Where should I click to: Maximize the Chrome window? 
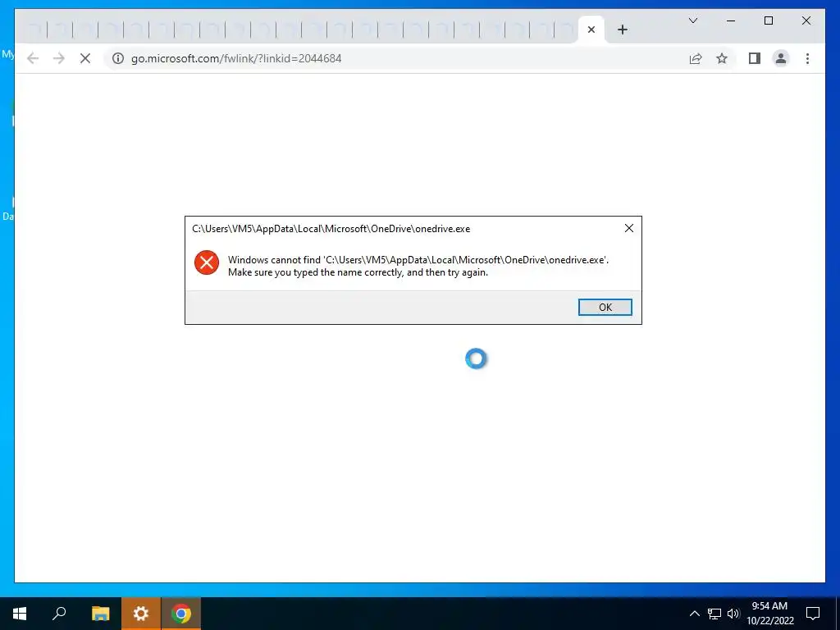pyautogui.click(x=768, y=21)
